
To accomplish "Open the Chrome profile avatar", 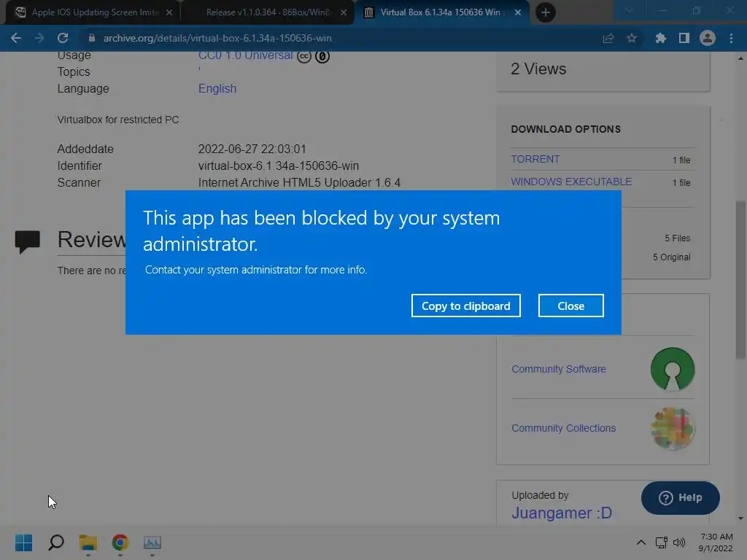I will tap(708, 38).
